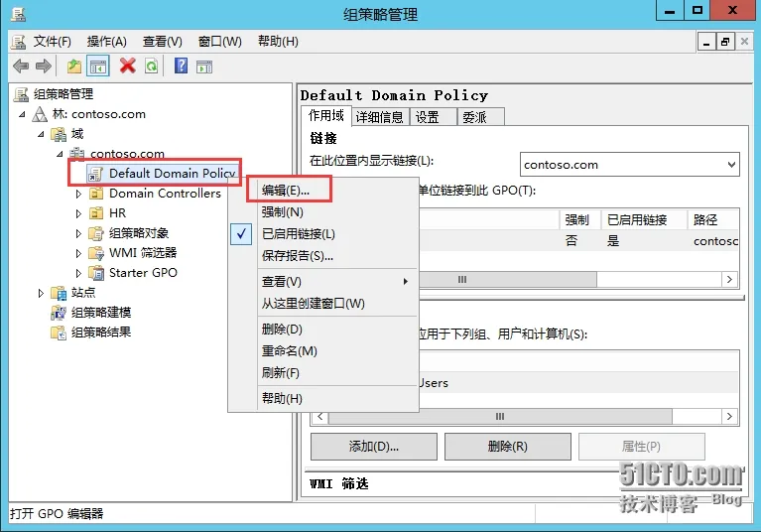Viewport: 761px width, 532px height.
Task: Choose 刷新(F) in the context menu
Action: [x=323, y=373]
